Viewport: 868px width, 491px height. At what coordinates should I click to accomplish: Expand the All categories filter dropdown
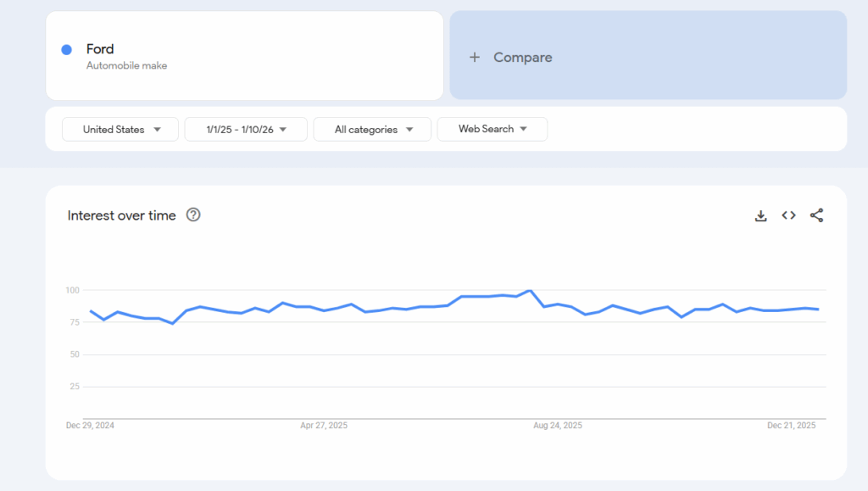coord(371,129)
